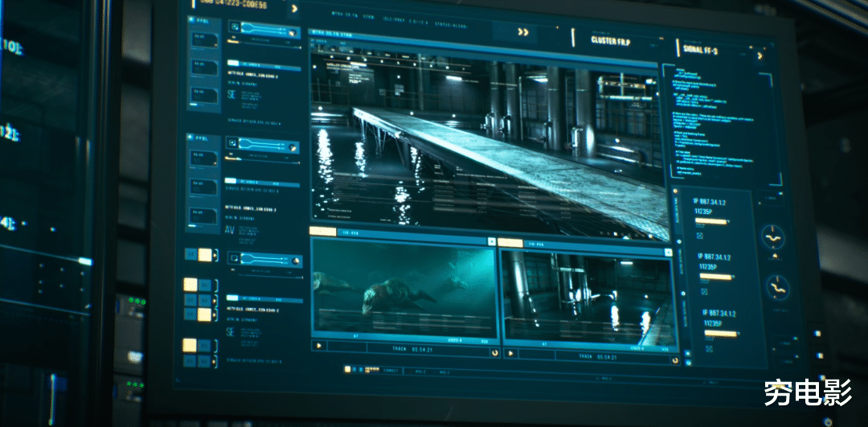The height and width of the screenshot is (427, 868).
Task: Click the progress bar under the second IP entry
Action: coord(718,277)
